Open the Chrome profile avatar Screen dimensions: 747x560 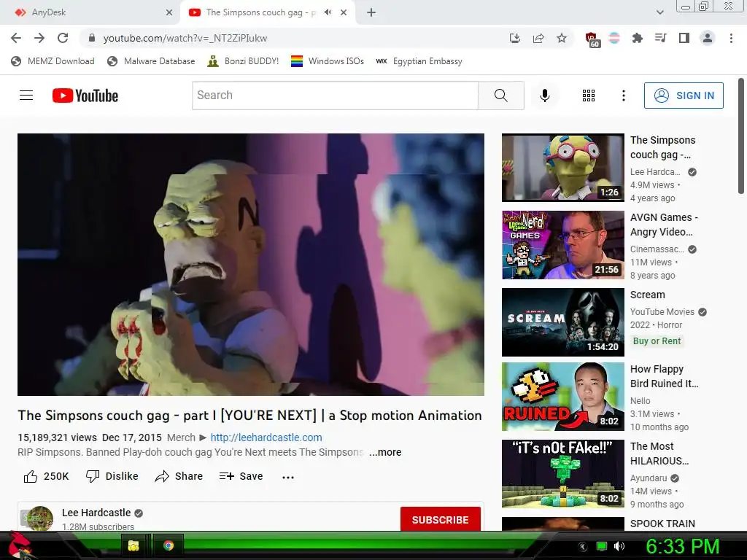pyautogui.click(x=708, y=38)
